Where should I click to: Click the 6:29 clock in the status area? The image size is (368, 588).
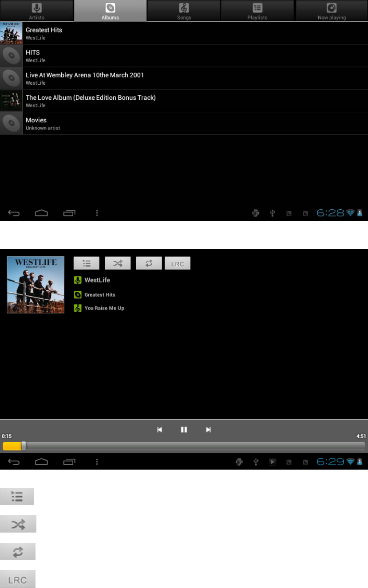click(x=330, y=462)
